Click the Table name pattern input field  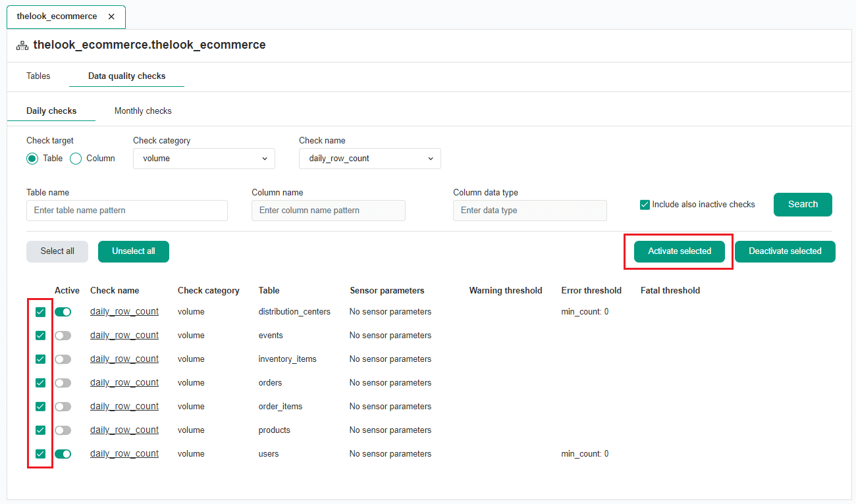coord(127,211)
